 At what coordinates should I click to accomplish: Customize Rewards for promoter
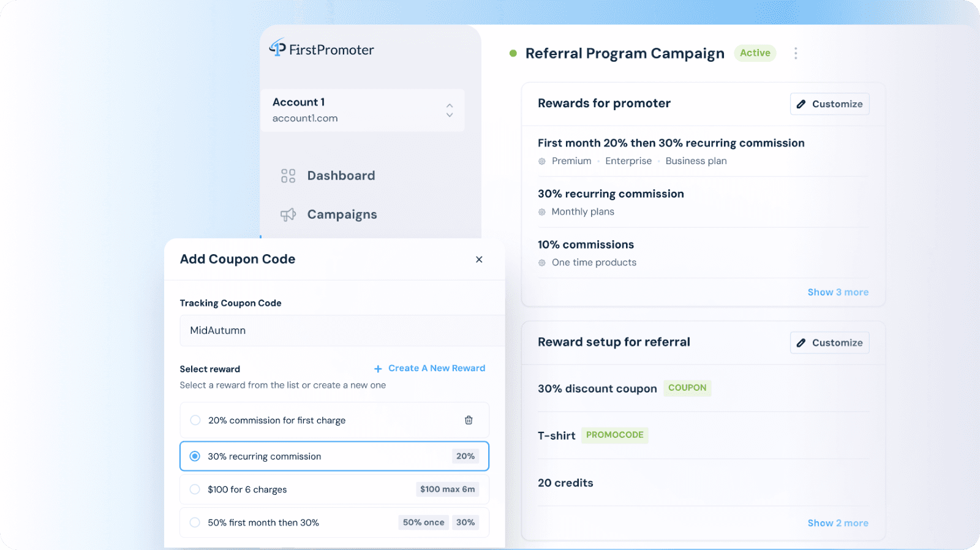(x=830, y=104)
